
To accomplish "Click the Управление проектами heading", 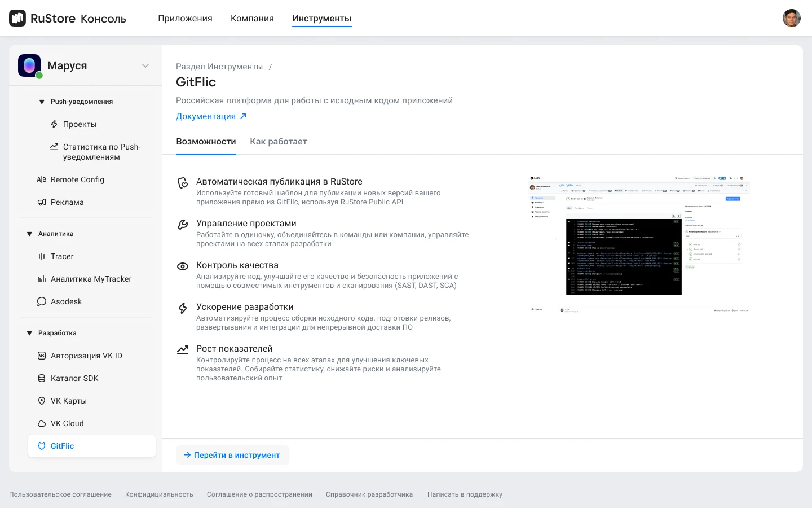I will (246, 224).
